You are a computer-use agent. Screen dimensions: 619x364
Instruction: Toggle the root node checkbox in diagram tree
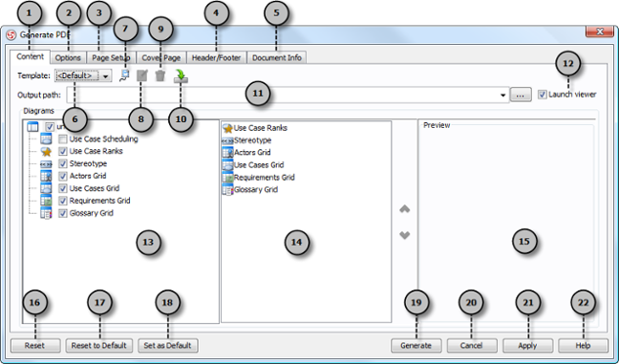(50, 127)
